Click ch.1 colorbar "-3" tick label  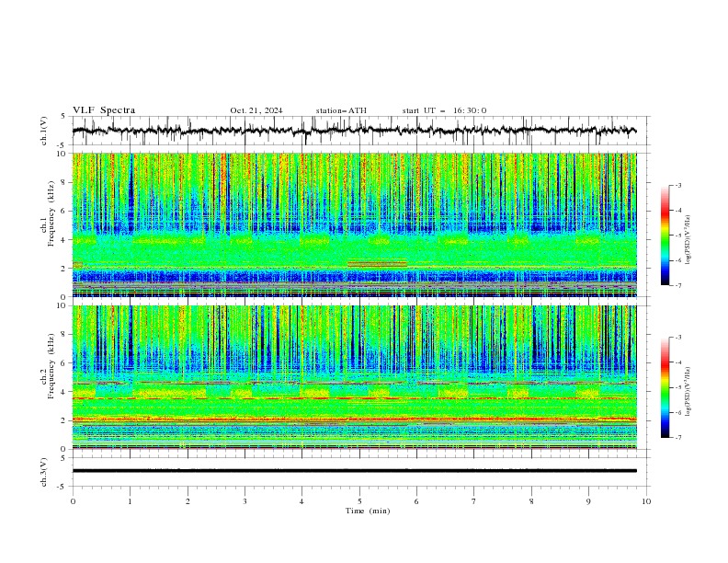click(x=678, y=185)
